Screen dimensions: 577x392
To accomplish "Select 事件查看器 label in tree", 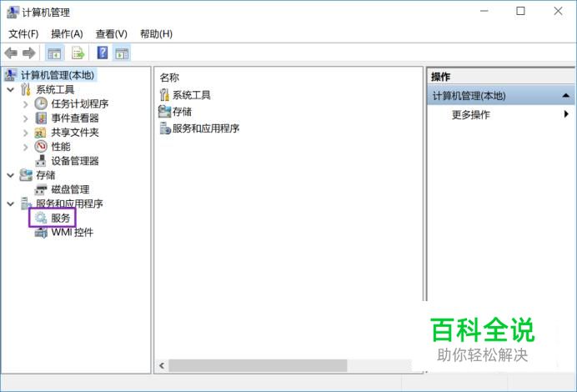I will click(75, 118).
